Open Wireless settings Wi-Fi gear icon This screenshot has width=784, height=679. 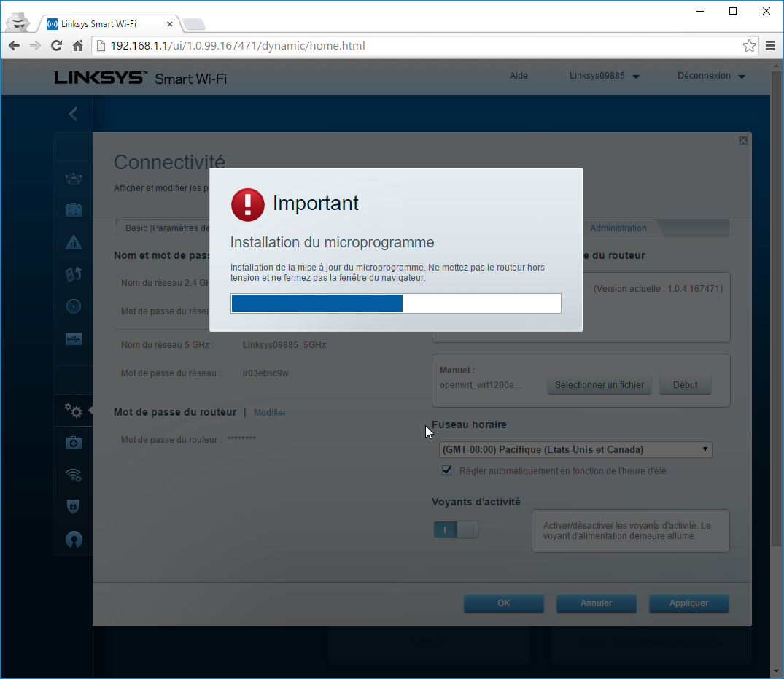pos(74,475)
